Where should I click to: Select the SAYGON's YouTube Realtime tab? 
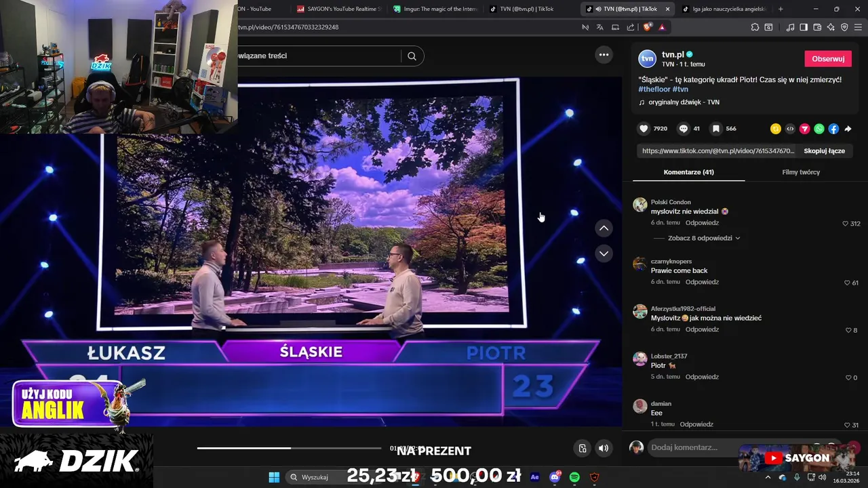pos(339,9)
